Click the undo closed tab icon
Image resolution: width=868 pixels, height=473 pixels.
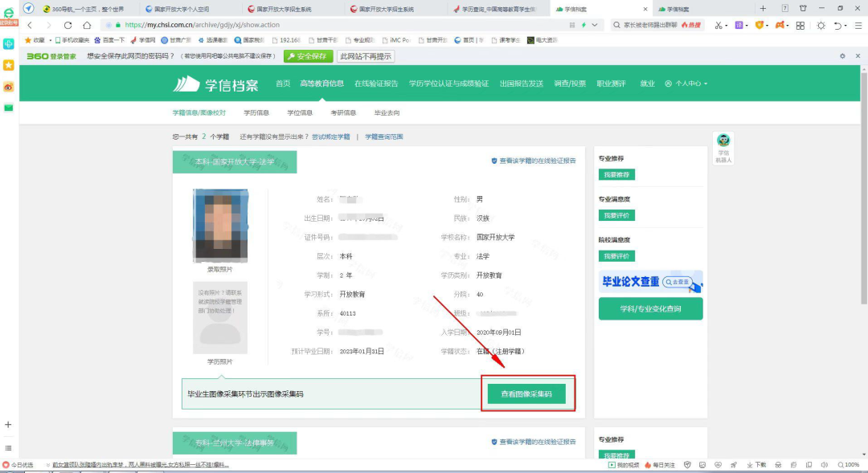837,26
